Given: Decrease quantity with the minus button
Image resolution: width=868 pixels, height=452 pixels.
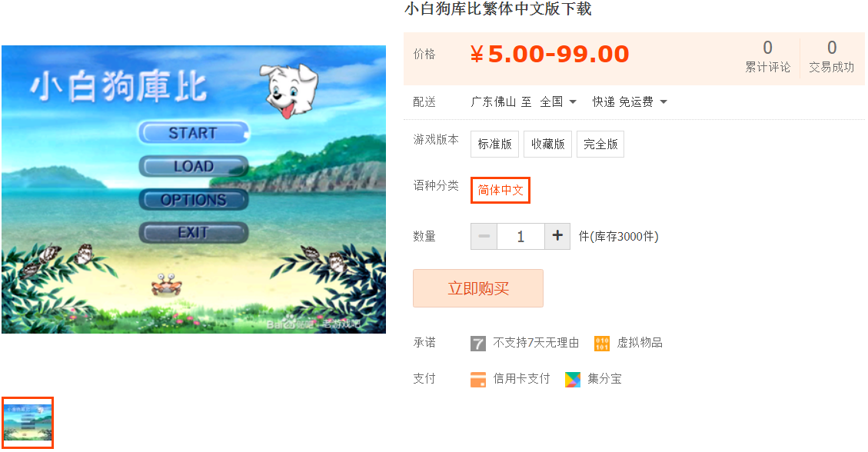Looking at the screenshot, I should (484, 236).
